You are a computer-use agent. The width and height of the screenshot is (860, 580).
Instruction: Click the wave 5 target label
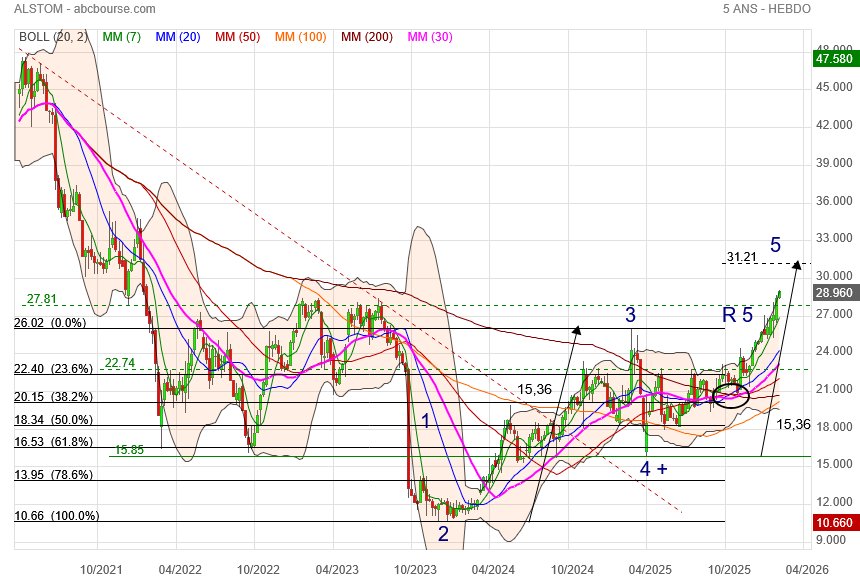pos(775,245)
